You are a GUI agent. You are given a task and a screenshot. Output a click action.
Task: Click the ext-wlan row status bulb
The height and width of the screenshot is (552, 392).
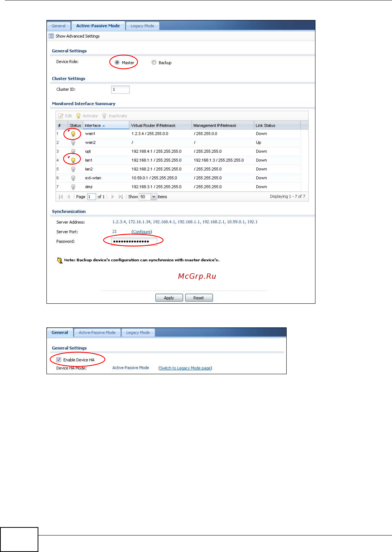[x=73, y=178]
